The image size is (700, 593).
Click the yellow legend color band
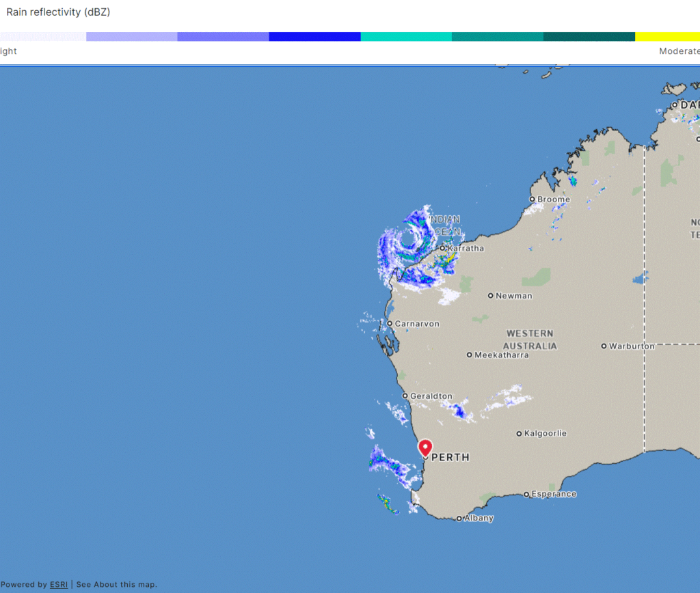tap(667, 36)
